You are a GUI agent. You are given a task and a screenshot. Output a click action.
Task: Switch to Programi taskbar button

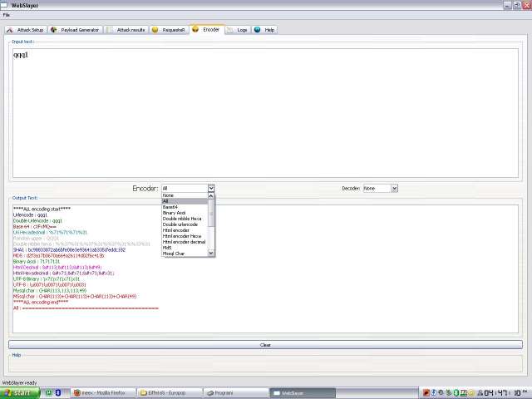click(236, 393)
